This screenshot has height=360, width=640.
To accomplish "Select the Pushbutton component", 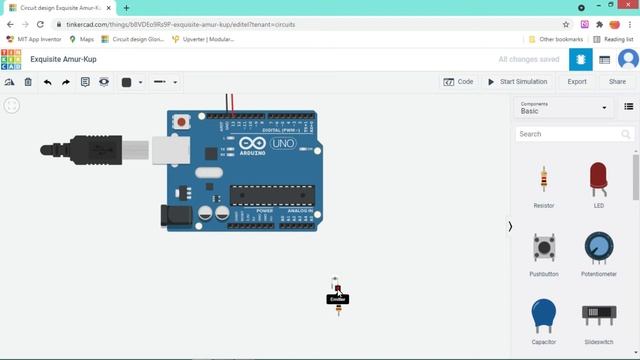I will tap(544, 254).
